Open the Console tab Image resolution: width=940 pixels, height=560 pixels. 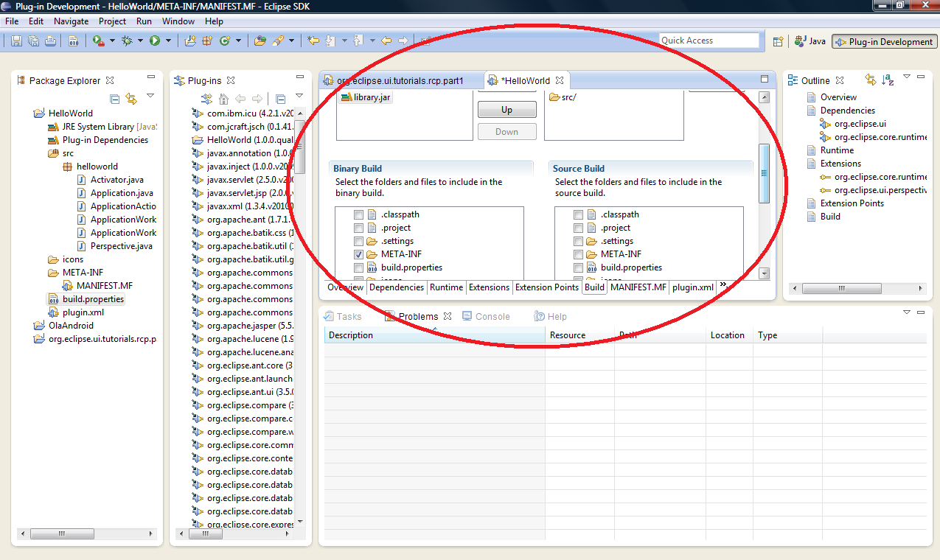pyautogui.click(x=486, y=316)
